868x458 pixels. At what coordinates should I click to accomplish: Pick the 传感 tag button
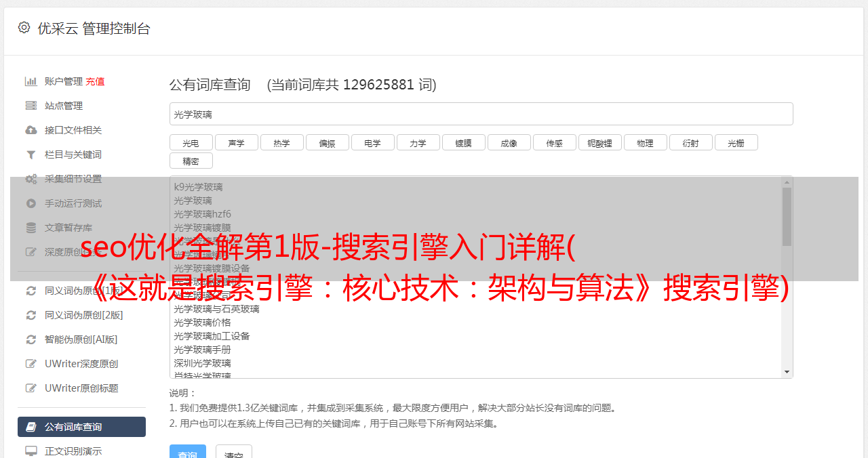[554, 142]
